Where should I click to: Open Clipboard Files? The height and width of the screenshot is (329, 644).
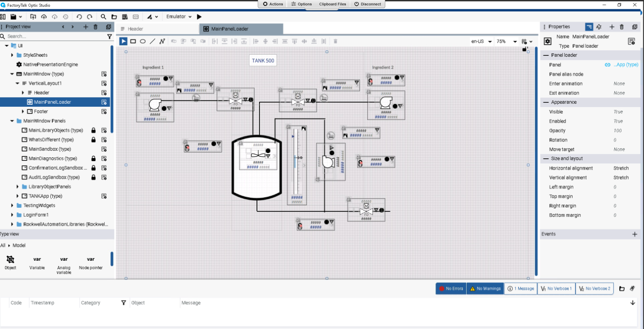point(333,4)
